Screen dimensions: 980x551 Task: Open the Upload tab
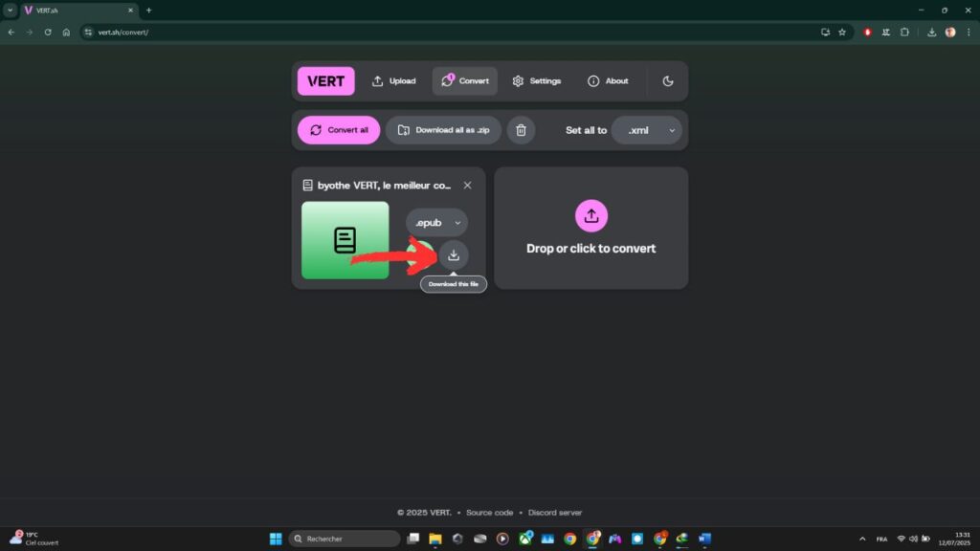393,81
